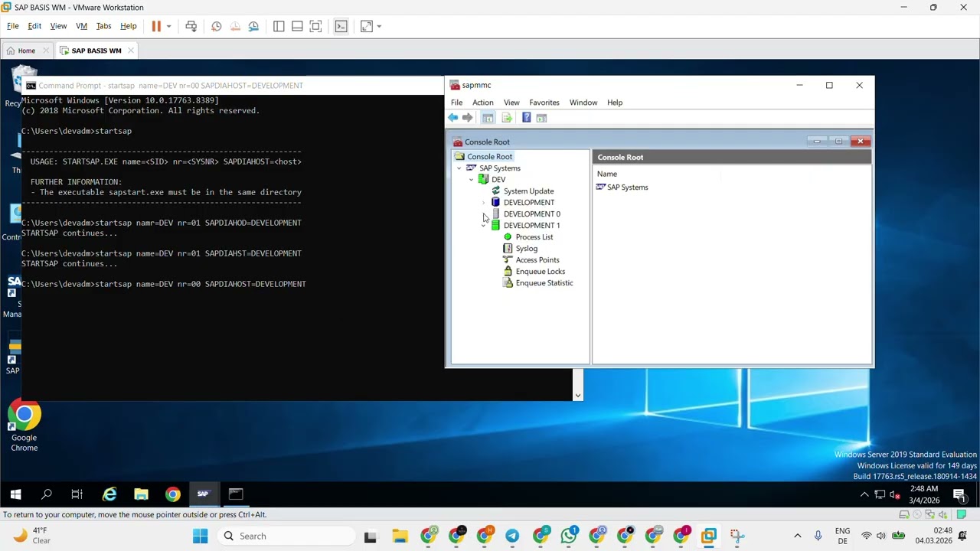The width and height of the screenshot is (980, 551).
Task: Open guest notification center icon
Action: (959, 494)
